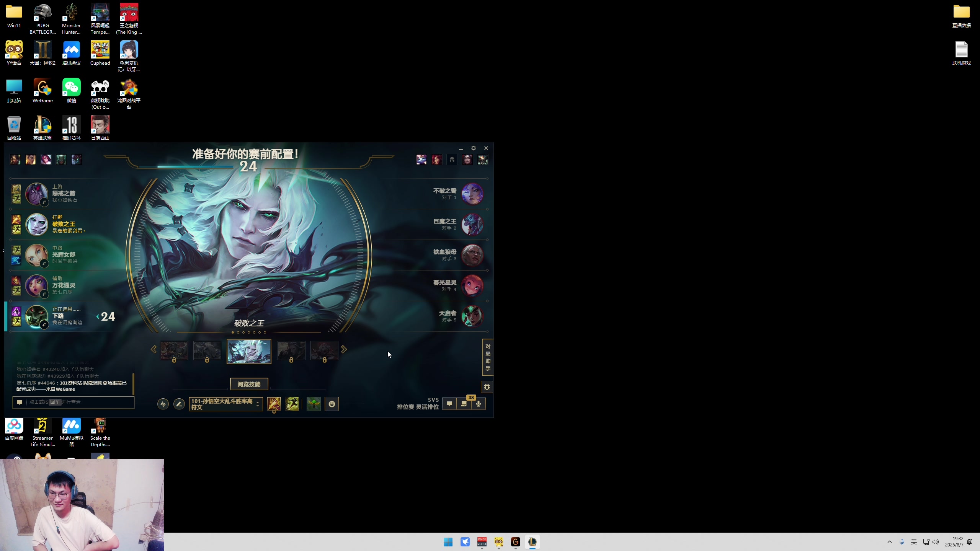Screen dimensions: 980x551
Task: Open League client settings gear
Action: [x=474, y=148]
